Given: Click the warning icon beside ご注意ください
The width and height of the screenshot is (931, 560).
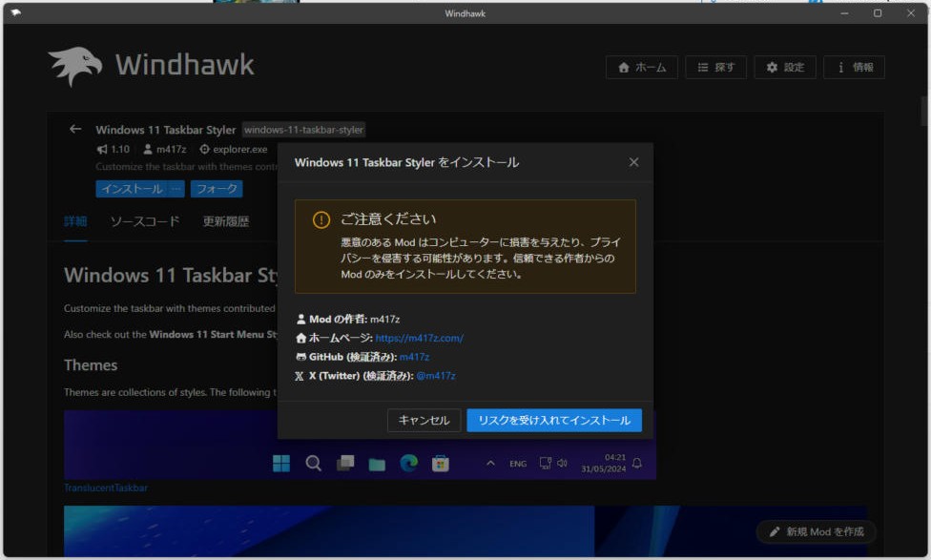Looking at the screenshot, I should click(x=321, y=219).
